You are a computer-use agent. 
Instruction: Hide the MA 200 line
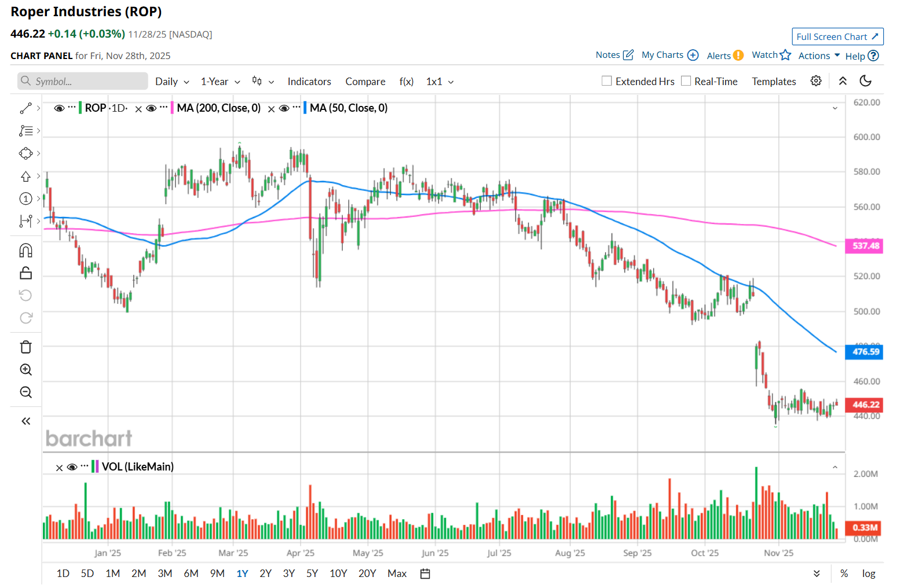[151, 108]
